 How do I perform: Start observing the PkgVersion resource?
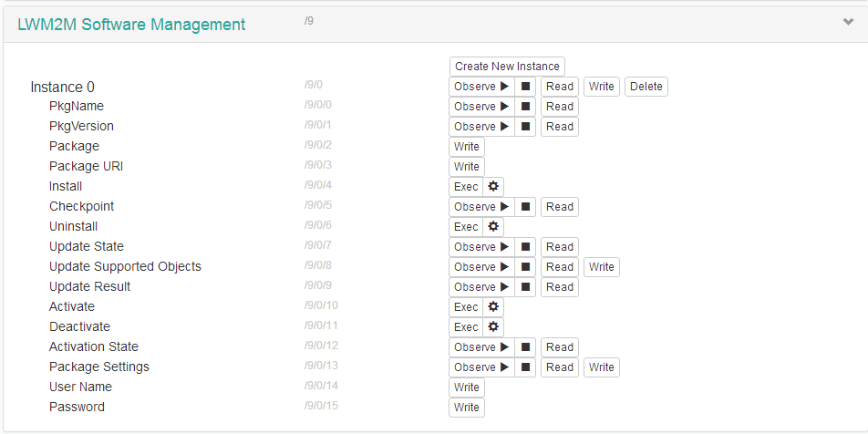click(x=481, y=127)
